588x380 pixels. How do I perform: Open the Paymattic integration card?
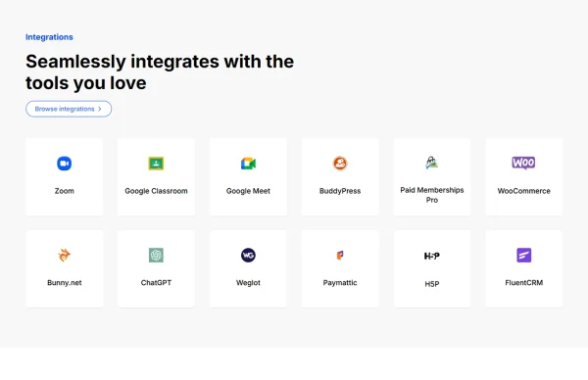point(340,268)
